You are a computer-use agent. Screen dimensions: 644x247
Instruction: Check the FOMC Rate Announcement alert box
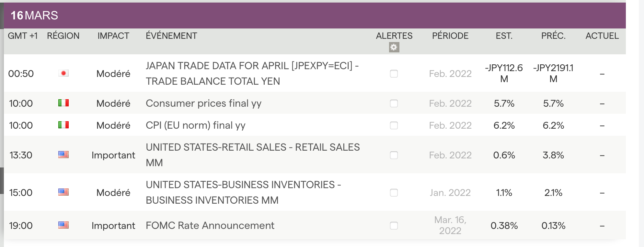(394, 226)
